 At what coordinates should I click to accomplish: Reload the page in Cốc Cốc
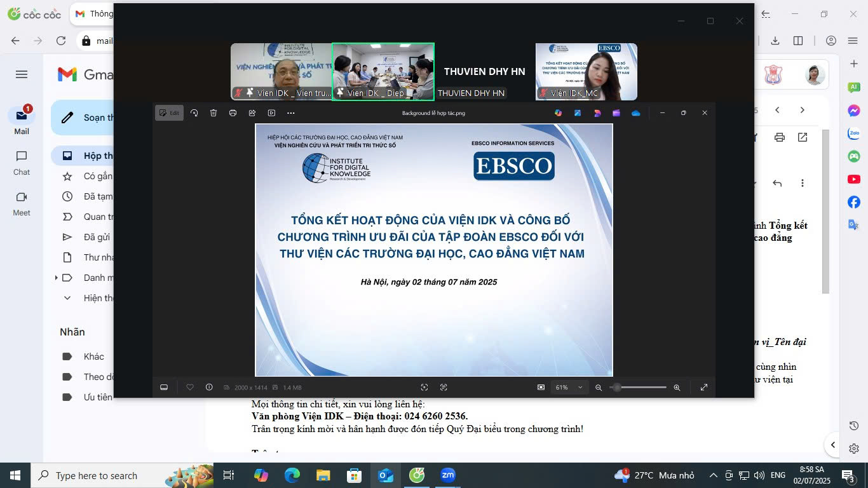(x=61, y=41)
